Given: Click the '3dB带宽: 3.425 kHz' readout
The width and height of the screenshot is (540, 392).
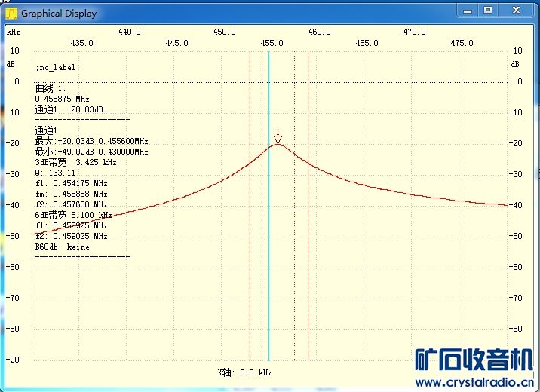Looking at the screenshot, I should 75,162.
